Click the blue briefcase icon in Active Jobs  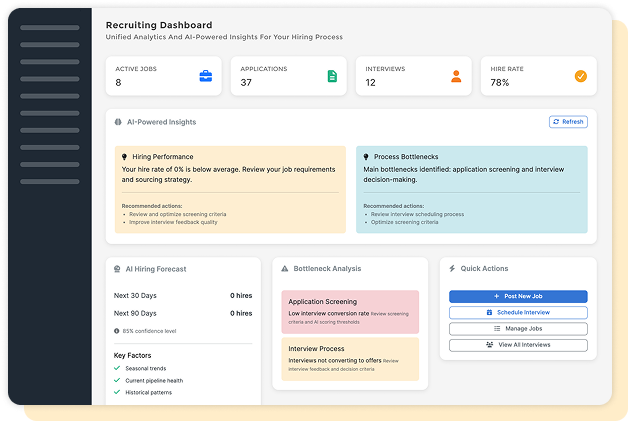point(205,76)
